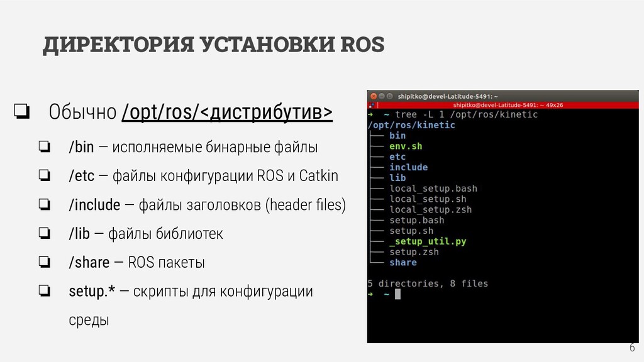644x362 pixels.
Task: Select the 'tree -L 1 /opt/ros/kinetic' command
Action: pyautogui.click(x=466, y=114)
